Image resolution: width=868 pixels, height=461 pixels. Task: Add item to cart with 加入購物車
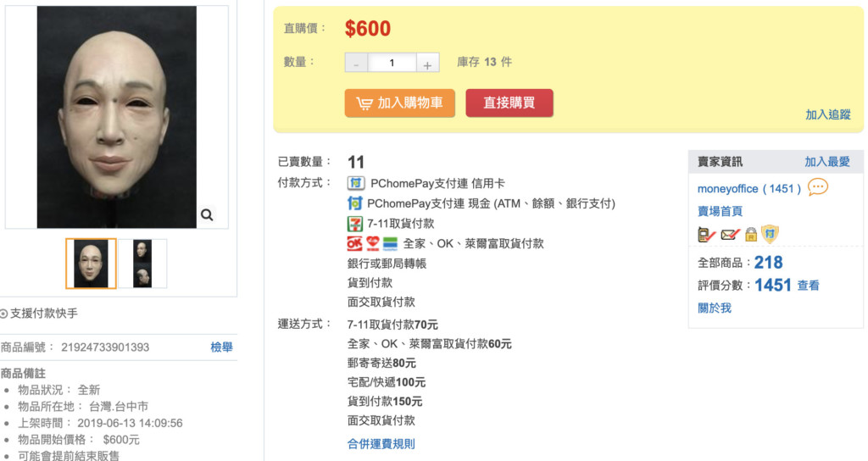[399, 103]
